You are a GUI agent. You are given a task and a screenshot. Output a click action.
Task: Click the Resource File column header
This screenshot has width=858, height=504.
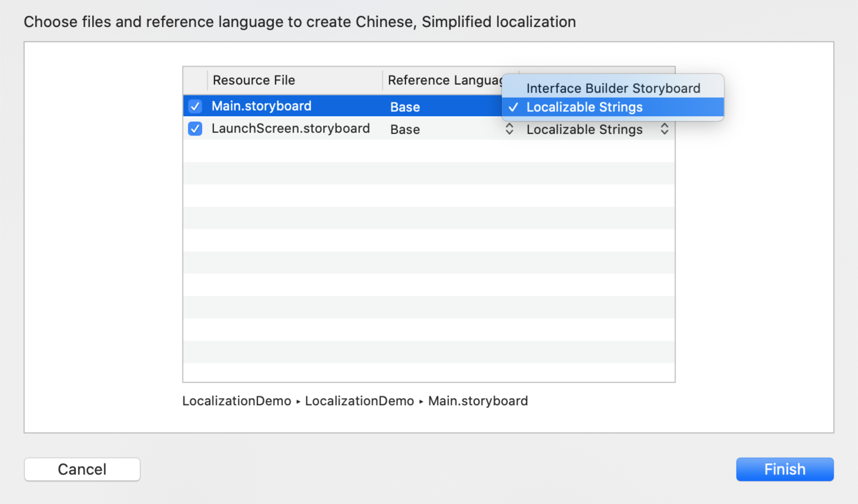tap(254, 80)
